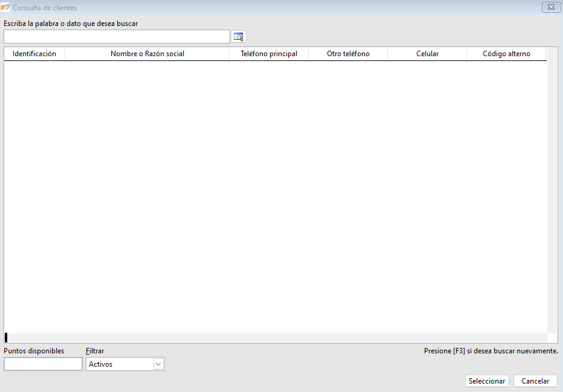This screenshot has width=563, height=392.
Task: Click the Consulta de clientes title bar
Action: point(272,8)
